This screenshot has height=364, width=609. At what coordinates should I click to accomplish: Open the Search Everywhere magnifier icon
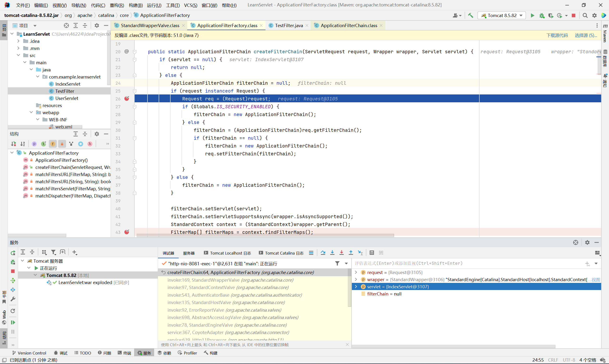point(585,15)
